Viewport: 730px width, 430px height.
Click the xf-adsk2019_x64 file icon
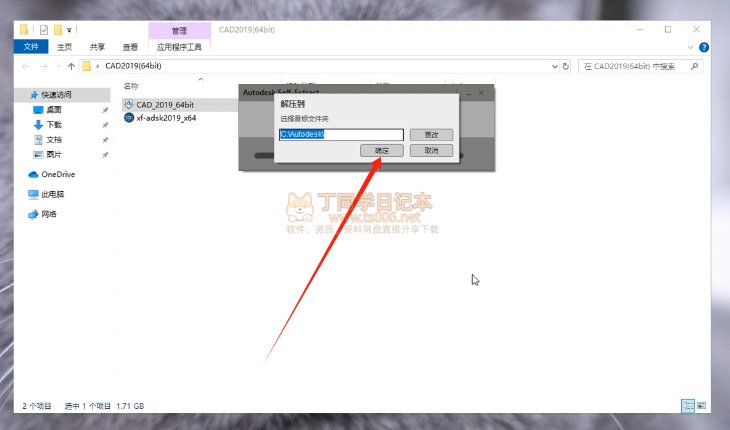129,118
